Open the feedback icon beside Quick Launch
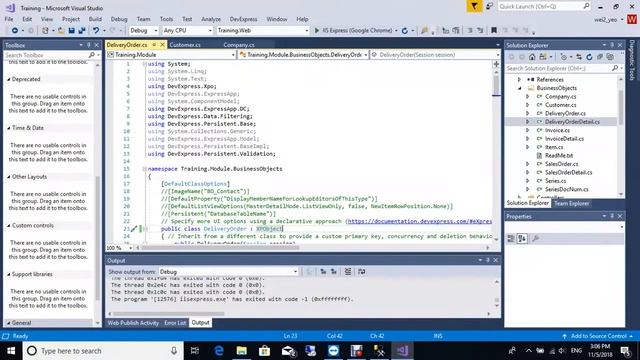Image resolution: width=640 pixels, height=360 pixels. (489, 6)
